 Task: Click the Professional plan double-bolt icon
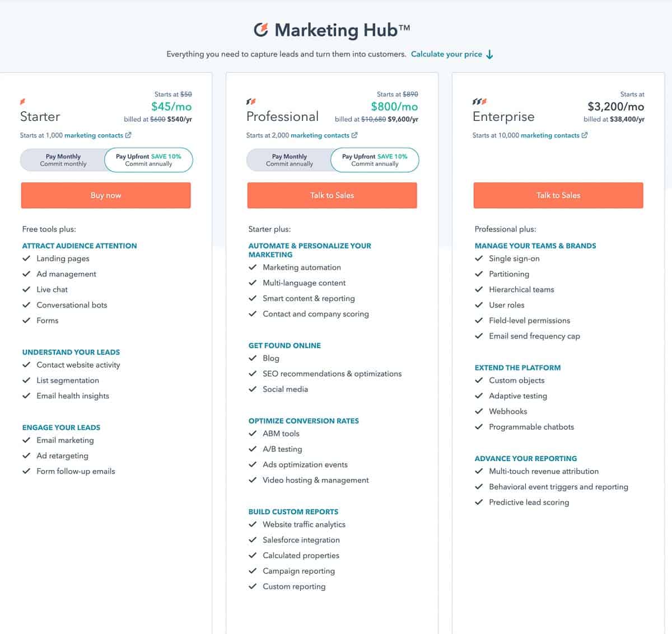[x=251, y=102]
